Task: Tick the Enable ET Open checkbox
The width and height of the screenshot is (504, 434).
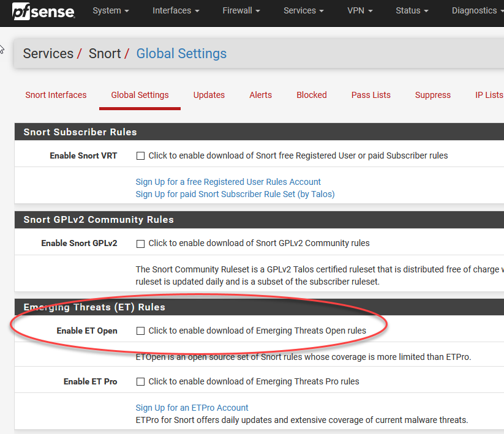Action: [x=140, y=331]
